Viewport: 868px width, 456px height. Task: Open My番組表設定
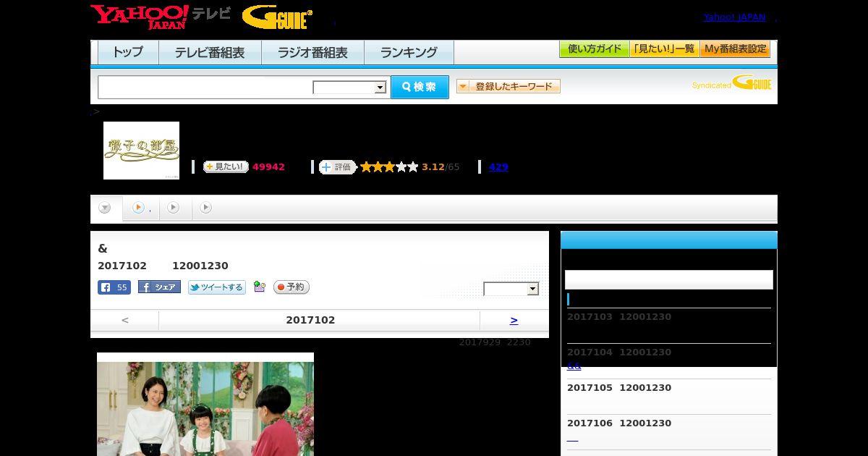(735, 49)
